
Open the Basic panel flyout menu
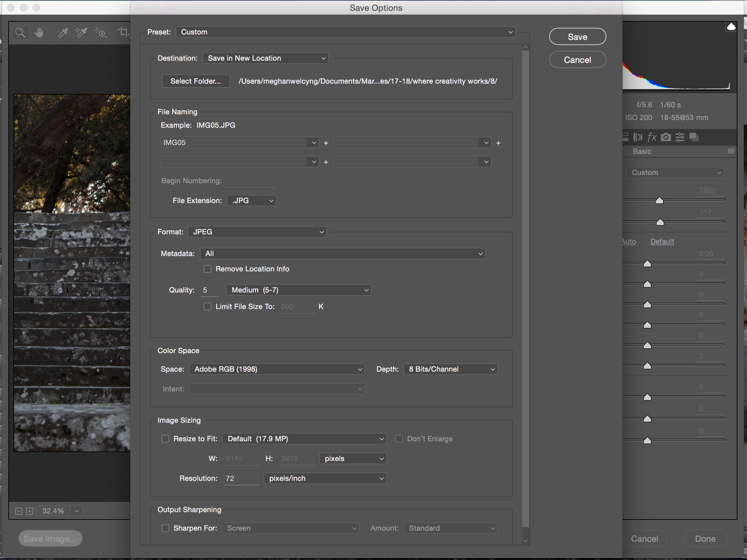tap(731, 151)
